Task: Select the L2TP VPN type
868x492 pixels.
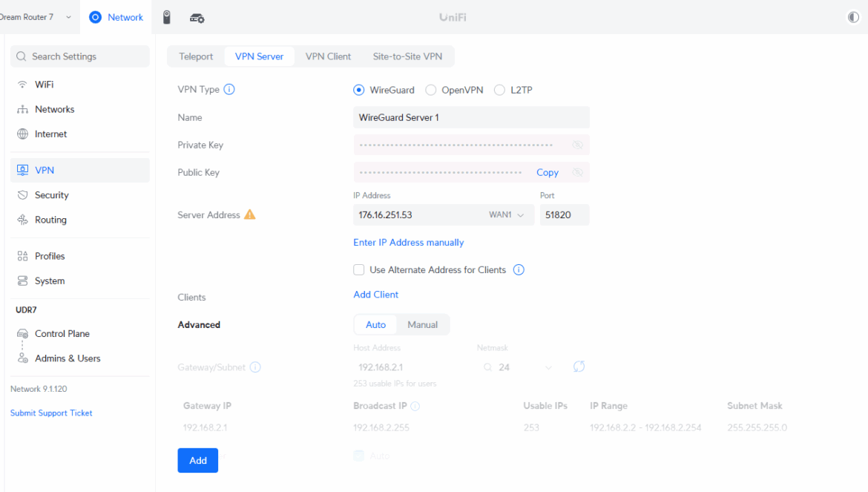Action: tap(499, 90)
